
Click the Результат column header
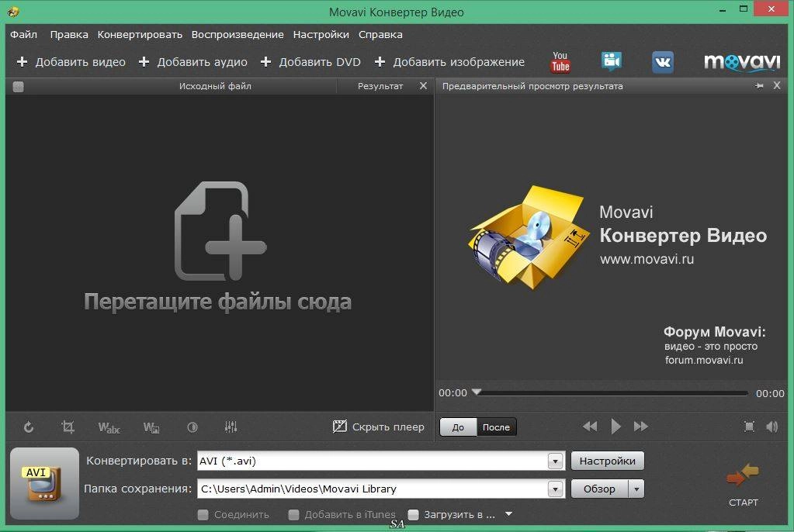(380, 86)
